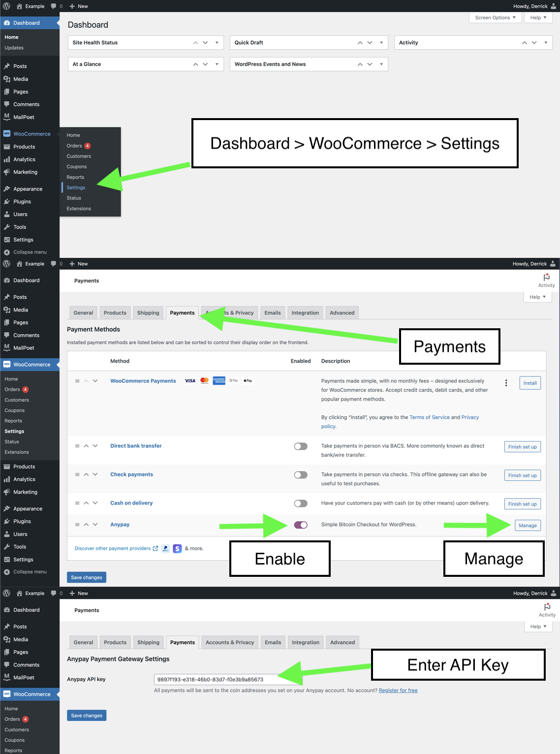Click Save changes on the Anypay Gateway Settings screen
Screen dimensions: 560x754
coord(87,716)
